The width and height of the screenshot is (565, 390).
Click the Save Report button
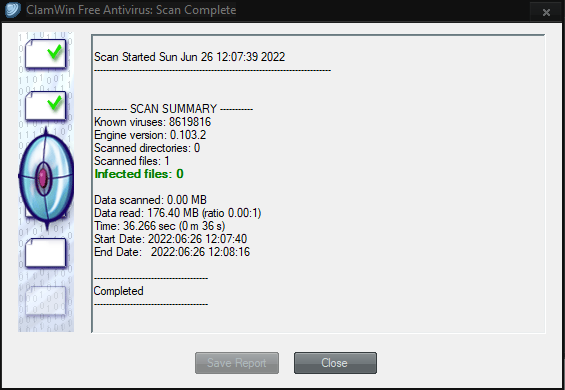point(237,363)
